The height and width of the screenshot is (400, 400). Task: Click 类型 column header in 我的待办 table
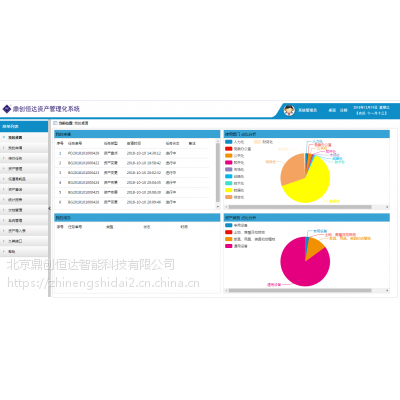pyautogui.click(x=110, y=227)
